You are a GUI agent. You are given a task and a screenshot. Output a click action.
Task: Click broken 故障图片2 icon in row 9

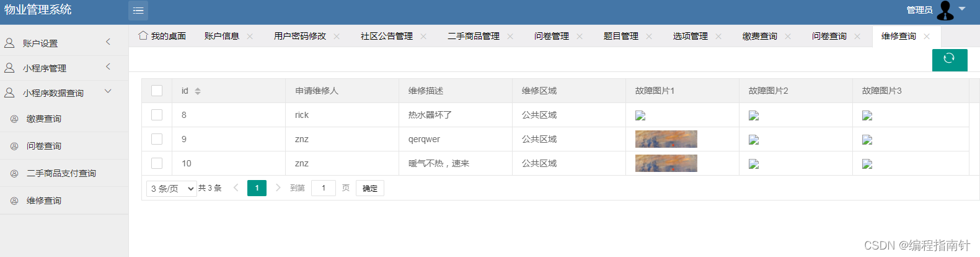754,140
